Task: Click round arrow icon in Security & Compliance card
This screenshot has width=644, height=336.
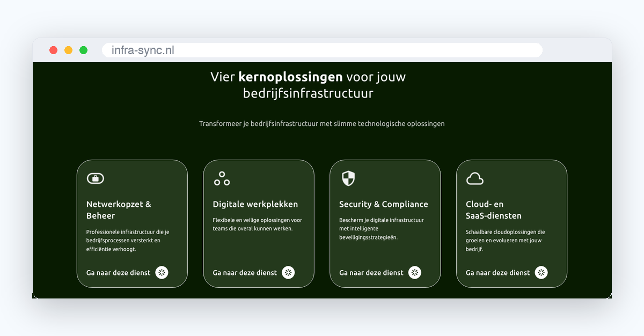Action: tap(415, 272)
